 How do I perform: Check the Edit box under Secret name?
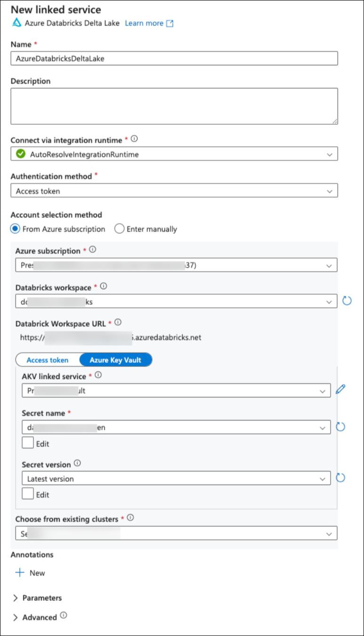[28, 443]
